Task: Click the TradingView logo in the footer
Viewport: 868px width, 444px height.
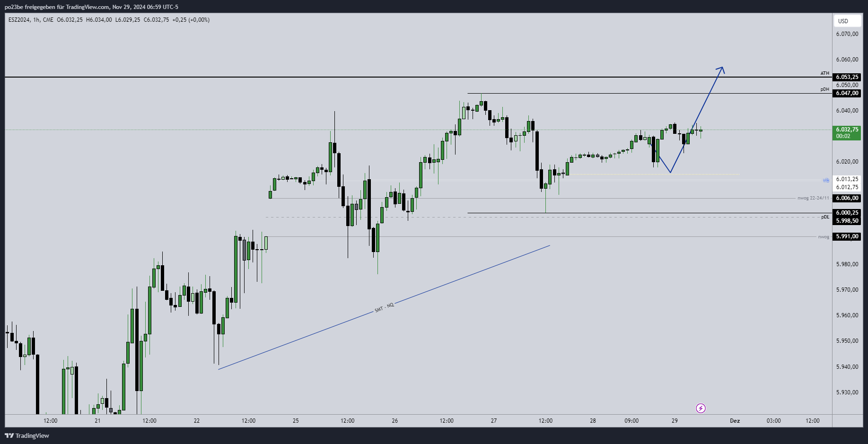Action: pyautogui.click(x=27, y=435)
